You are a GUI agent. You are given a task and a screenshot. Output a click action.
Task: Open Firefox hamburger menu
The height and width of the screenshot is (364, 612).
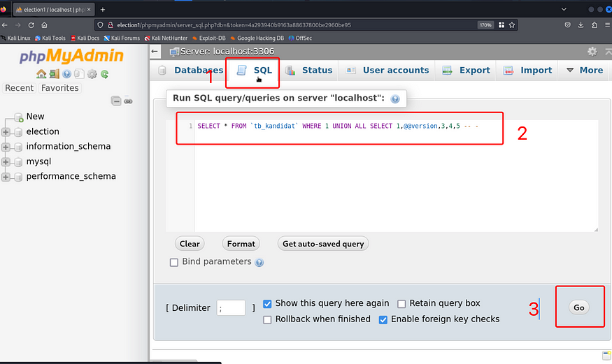[x=608, y=25]
